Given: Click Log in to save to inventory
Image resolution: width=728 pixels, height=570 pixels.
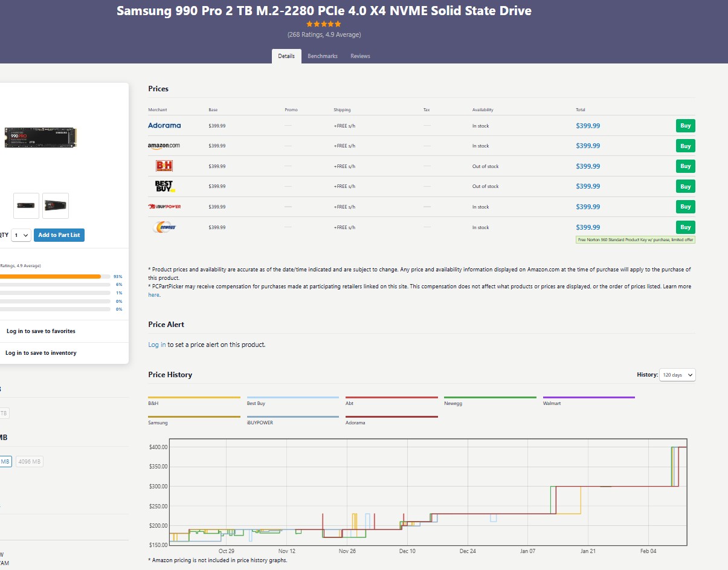Looking at the screenshot, I should [41, 353].
